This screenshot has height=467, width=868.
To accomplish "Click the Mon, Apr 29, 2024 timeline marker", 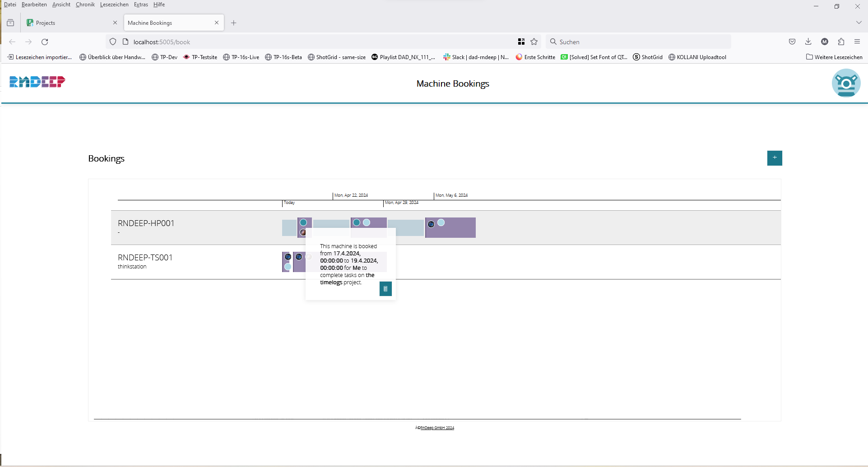I will pyautogui.click(x=401, y=203).
